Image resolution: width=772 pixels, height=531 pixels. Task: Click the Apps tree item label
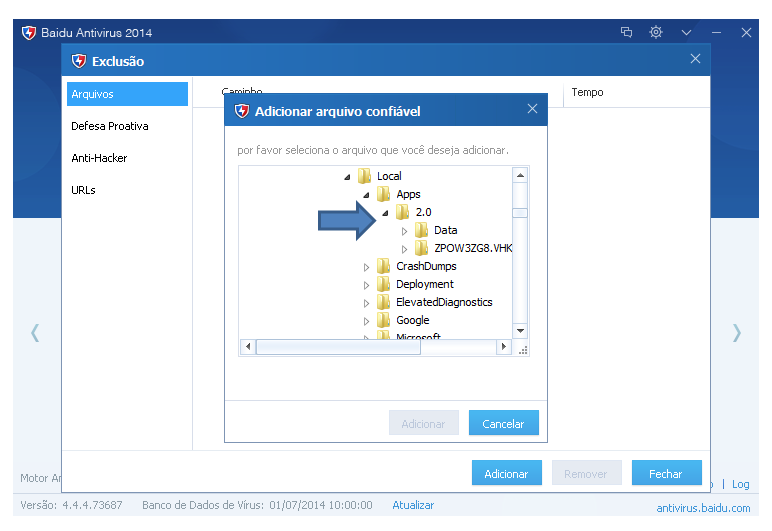pos(409,194)
